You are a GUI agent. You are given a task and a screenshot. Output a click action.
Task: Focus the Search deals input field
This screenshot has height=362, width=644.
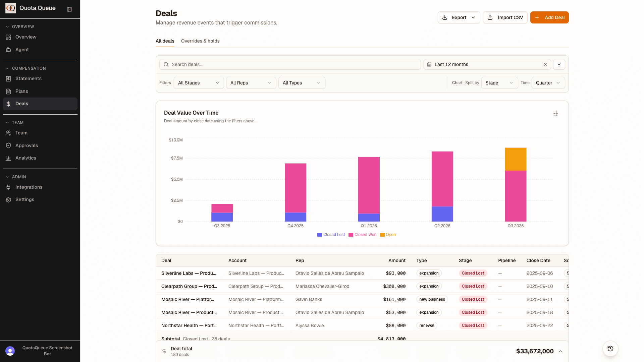[x=290, y=64]
